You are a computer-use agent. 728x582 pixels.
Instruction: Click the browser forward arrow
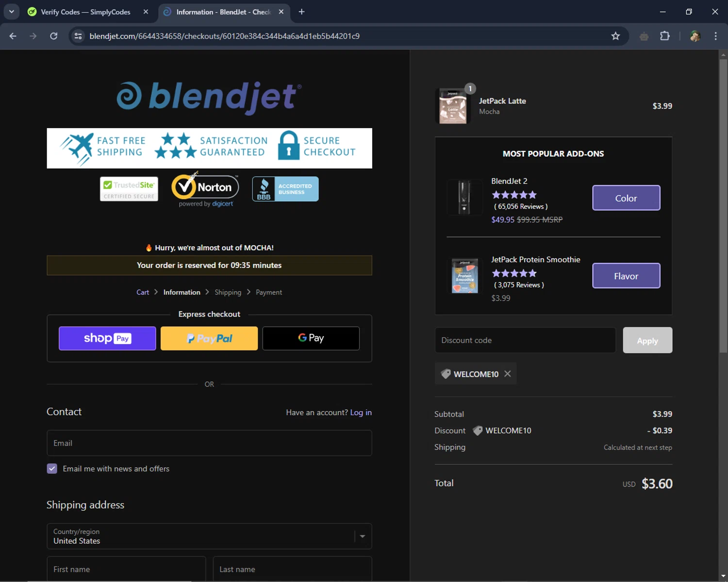point(33,36)
